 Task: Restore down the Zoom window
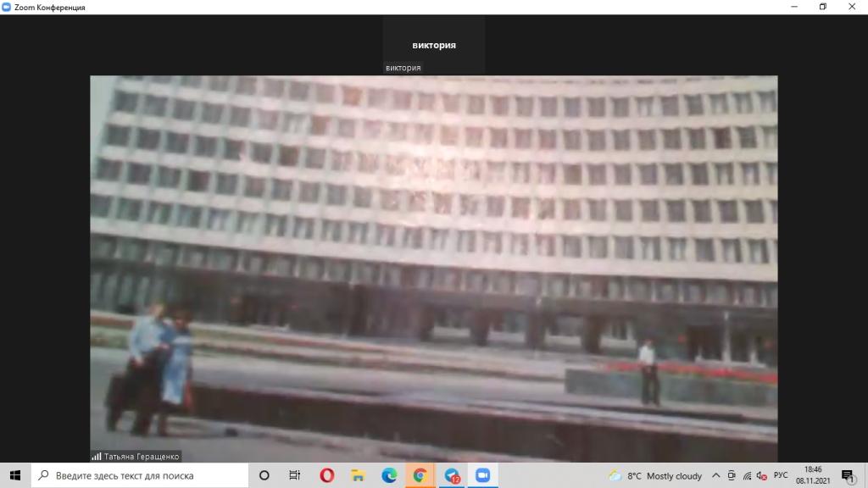(823, 7)
